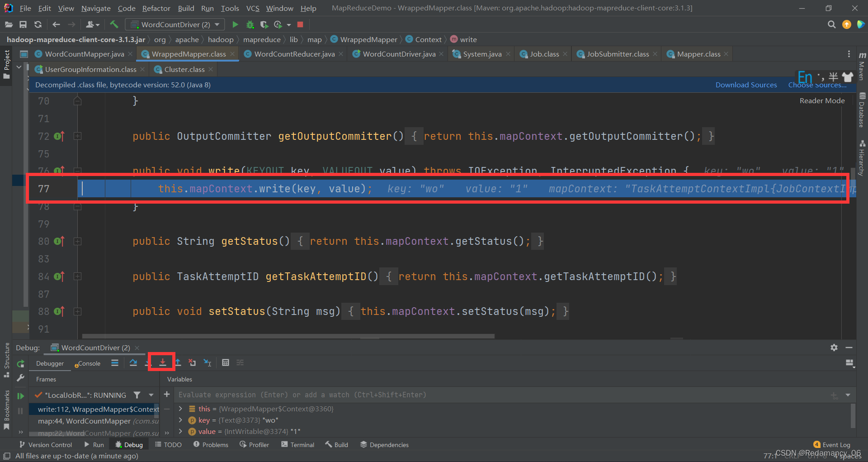Open Search Everywhere magnifier icon
868x462 pixels.
coord(831,24)
